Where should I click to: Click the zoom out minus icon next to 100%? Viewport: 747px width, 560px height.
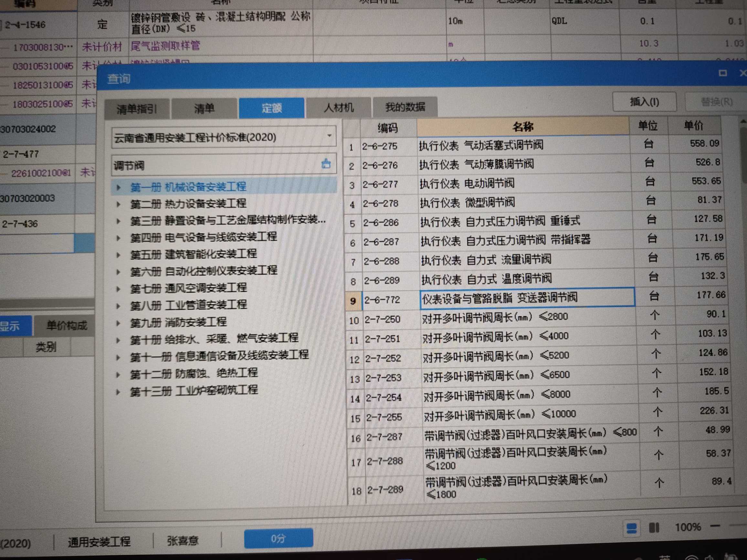point(715,526)
